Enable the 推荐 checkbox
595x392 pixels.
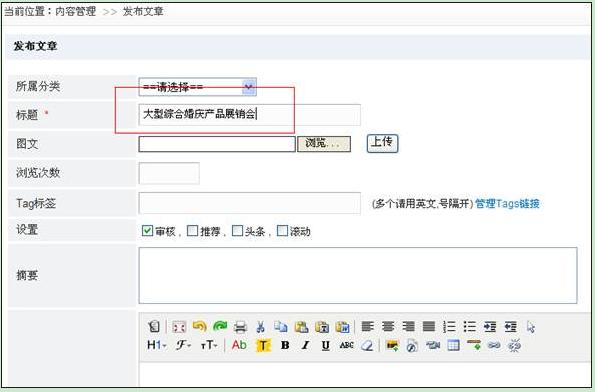[193, 230]
